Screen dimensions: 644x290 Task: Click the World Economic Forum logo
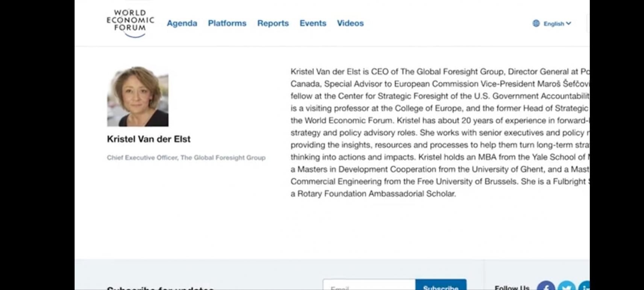click(130, 23)
